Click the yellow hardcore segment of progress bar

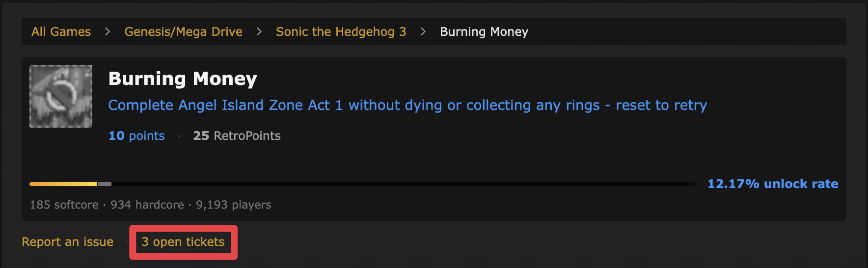(63, 184)
